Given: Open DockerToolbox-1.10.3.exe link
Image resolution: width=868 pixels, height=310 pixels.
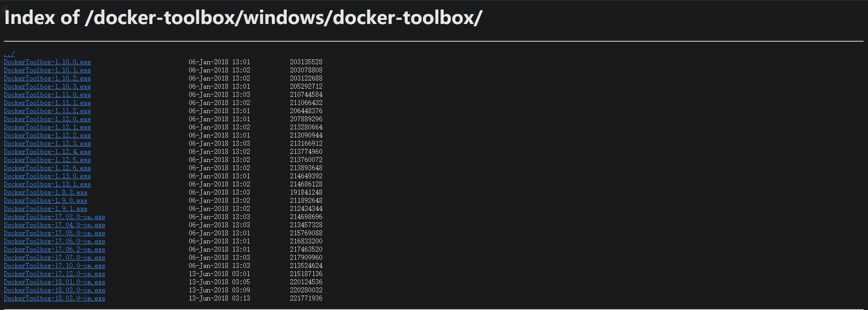Looking at the screenshot, I should 47,86.
